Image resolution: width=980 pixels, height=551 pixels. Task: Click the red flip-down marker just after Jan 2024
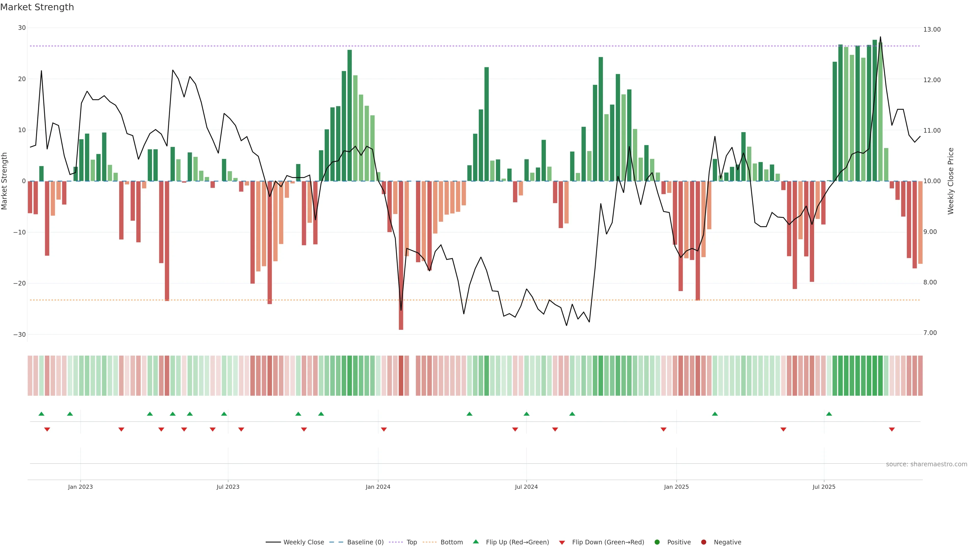[x=384, y=429]
